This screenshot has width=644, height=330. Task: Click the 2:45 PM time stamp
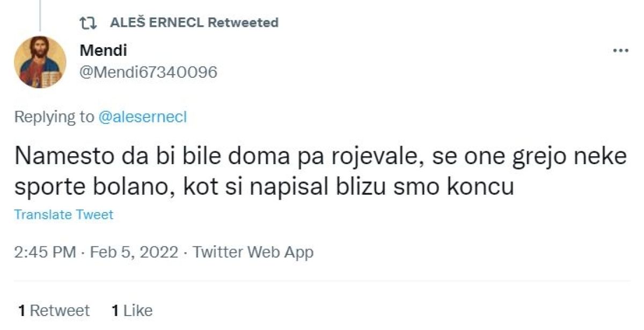pyautogui.click(x=45, y=252)
